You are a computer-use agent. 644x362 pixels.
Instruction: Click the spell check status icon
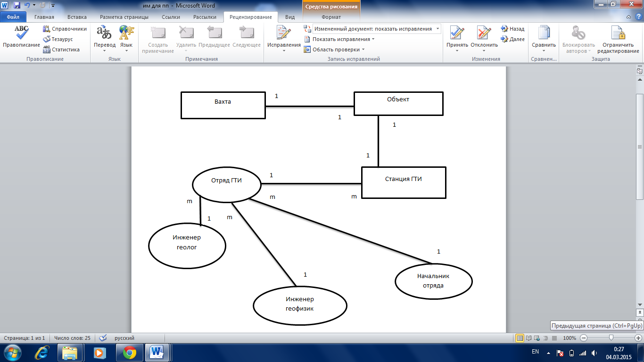pos(103,338)
